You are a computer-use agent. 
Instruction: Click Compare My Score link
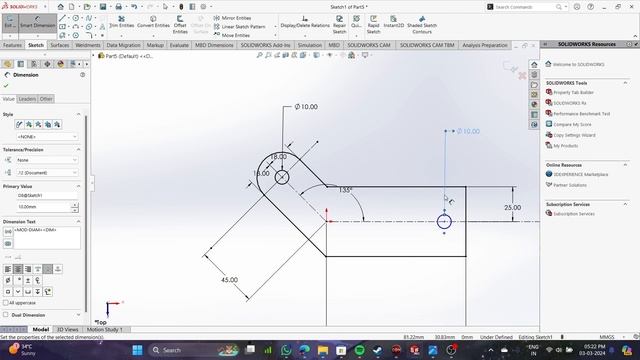[x=572, y=124]
